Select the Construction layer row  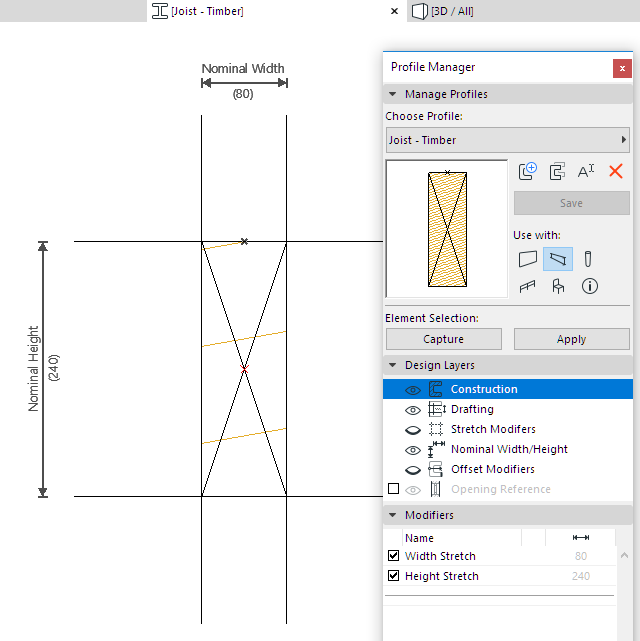coord(508,389)
